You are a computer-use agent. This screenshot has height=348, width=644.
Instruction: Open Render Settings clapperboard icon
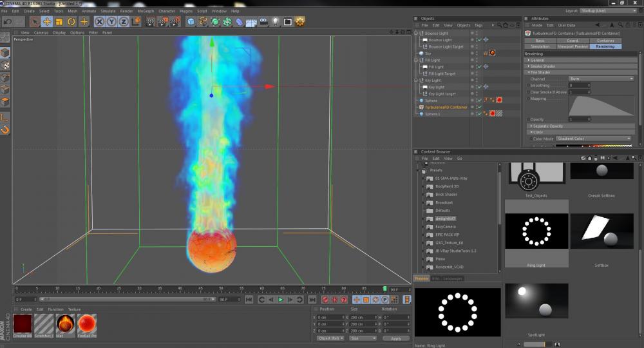[x=175, y=22]
